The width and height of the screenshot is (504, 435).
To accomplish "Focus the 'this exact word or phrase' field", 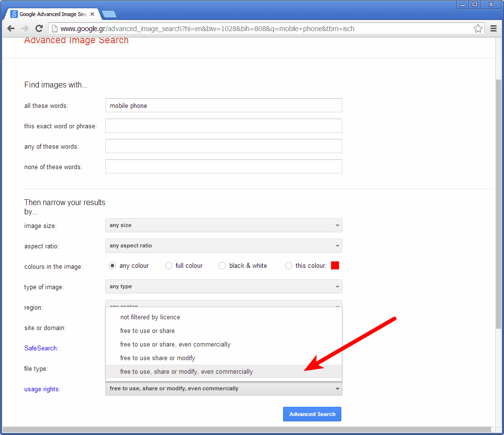I will pos(224,126).
